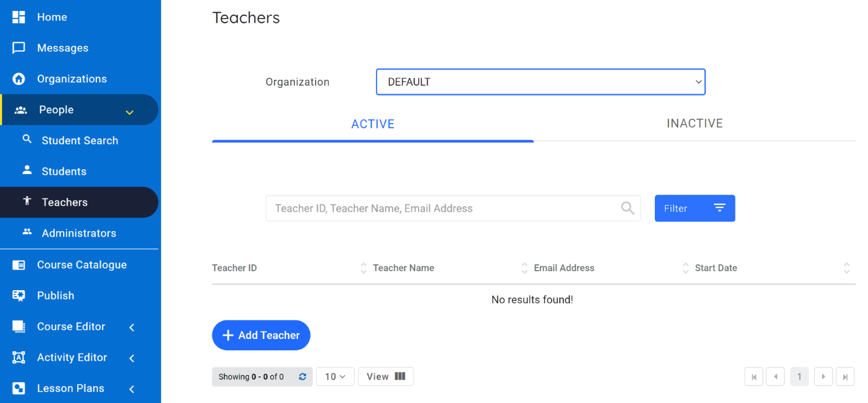Open the rows-per-page dropdown showing 10
Screen dimensions: 868x403
[x=335, y=376]
